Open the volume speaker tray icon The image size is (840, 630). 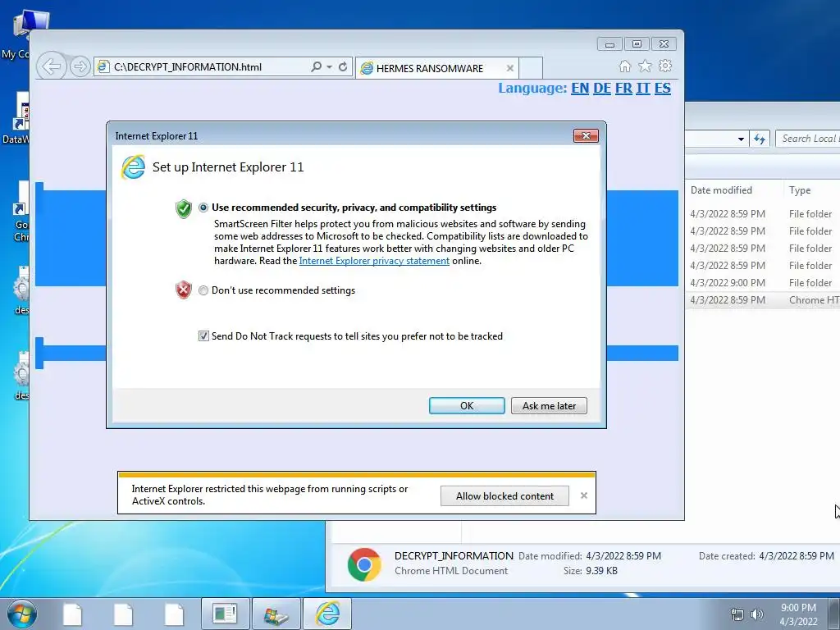[x=757, y=614]
